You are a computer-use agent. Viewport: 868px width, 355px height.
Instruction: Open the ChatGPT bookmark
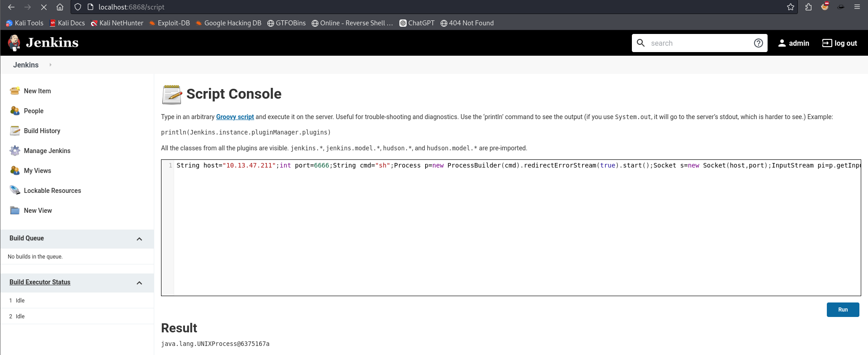click(417, 23)
